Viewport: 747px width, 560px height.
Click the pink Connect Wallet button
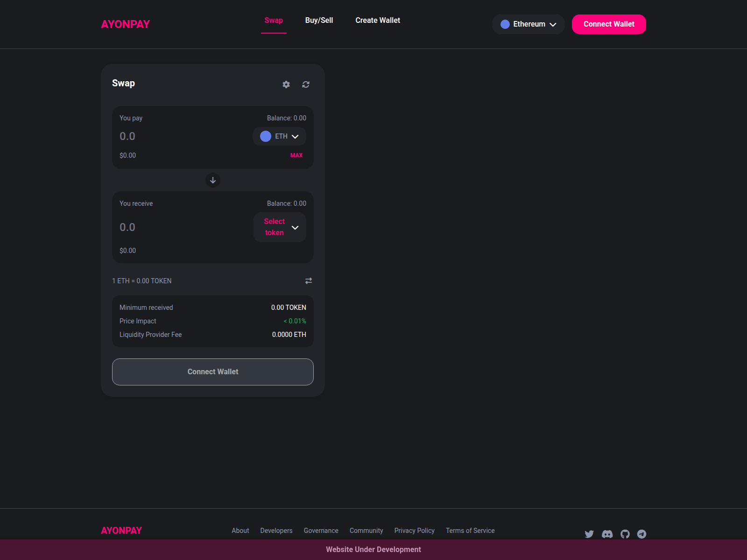pyautogui.click(x=609, y=24)
